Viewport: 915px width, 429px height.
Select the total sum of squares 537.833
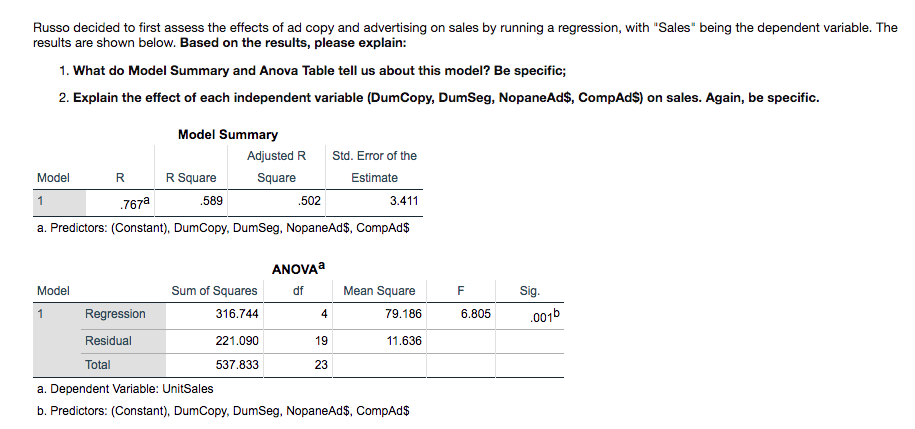237,365
